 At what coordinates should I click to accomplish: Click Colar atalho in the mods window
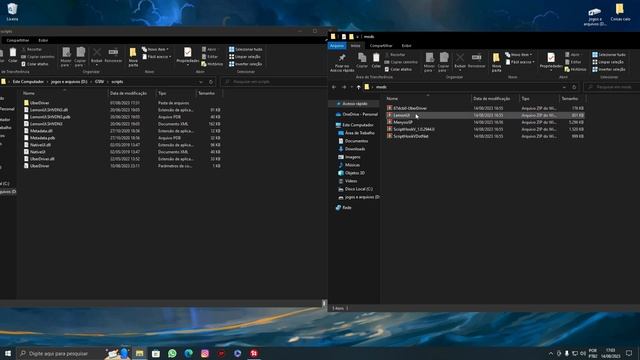tap(398, 69)
